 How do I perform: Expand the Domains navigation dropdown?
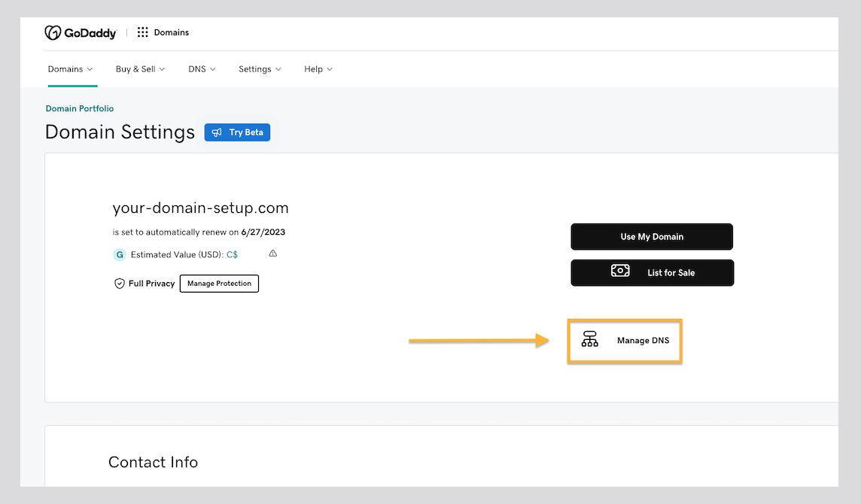pos(70,68)
